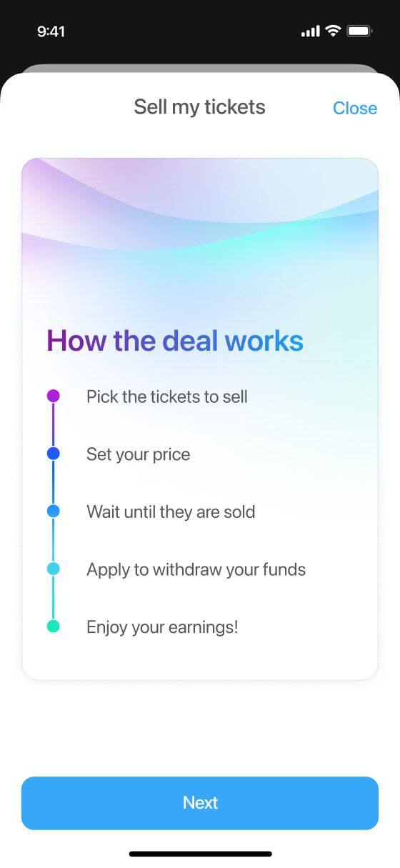
Task: Select the dark blue second step dot
Action: coord(53,454)
